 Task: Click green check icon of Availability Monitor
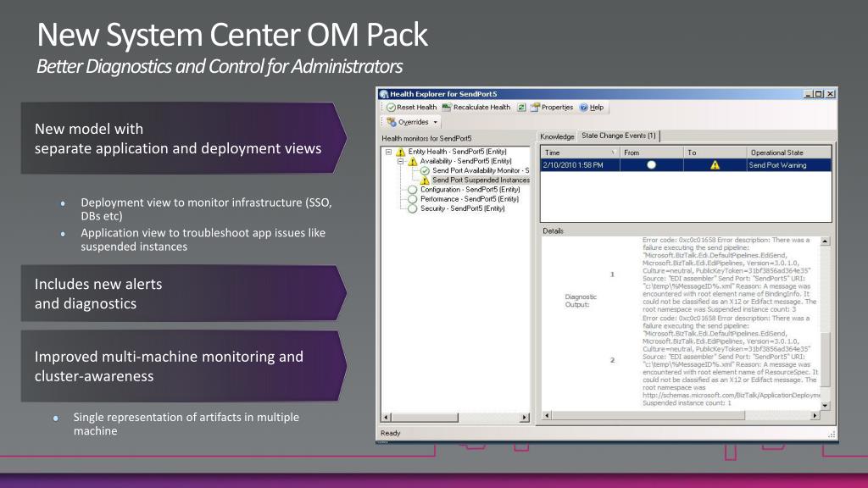[425, 171]
